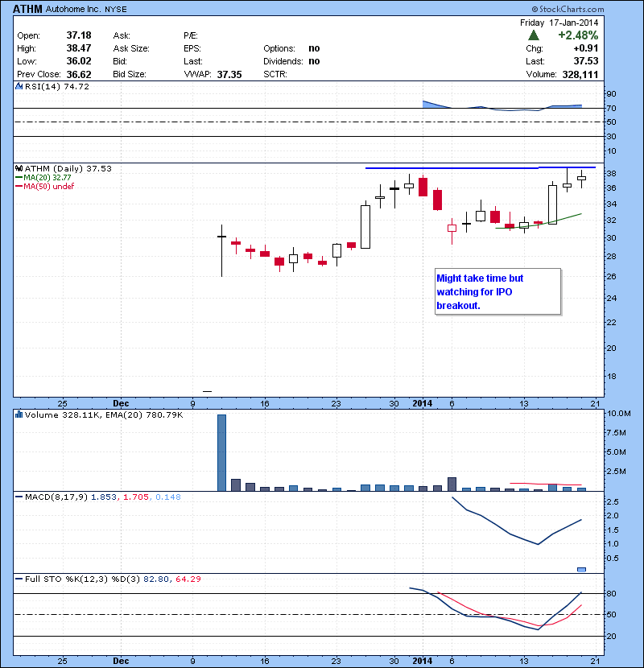Click the 38 price axis label
Screen dimensions: 644x668
tap(611, 173)
